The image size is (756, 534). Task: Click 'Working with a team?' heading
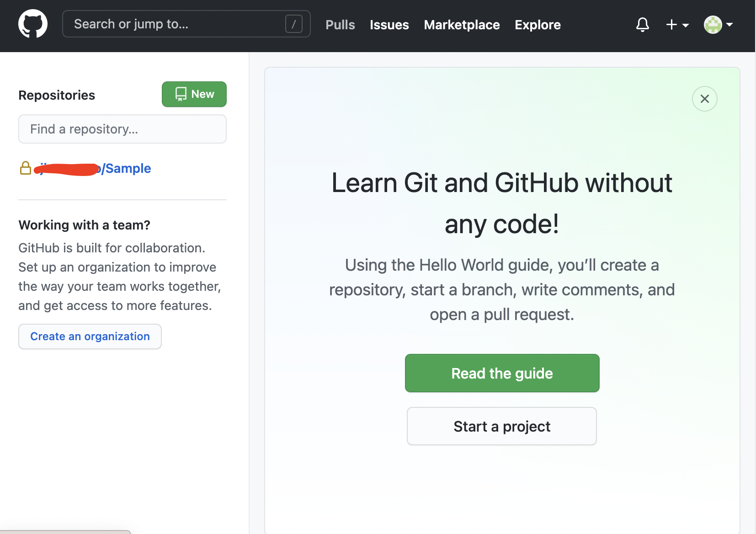pyautogui.click(x=84, y=225)
